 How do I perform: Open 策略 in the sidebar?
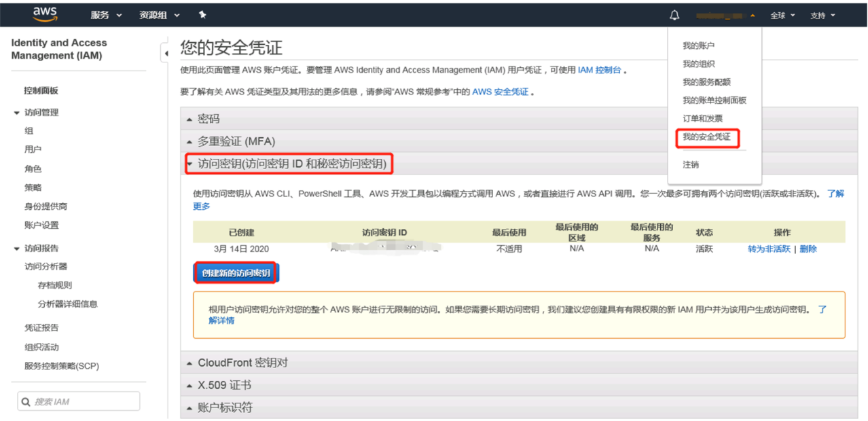[33, 187]
